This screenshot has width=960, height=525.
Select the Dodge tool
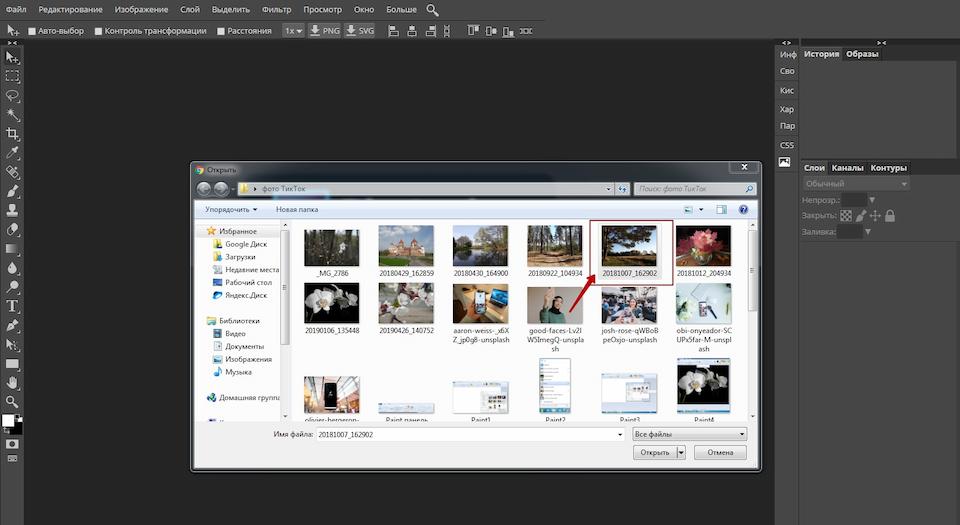coord(12,286)
